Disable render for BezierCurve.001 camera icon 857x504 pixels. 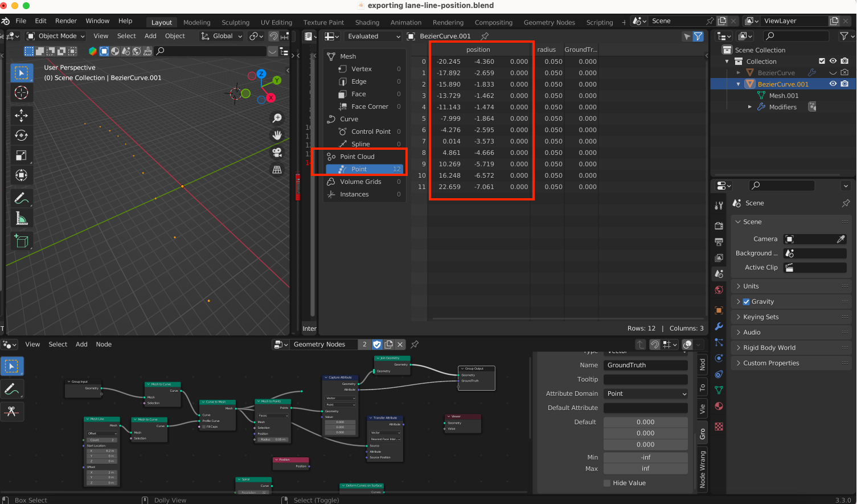point(844,84)
